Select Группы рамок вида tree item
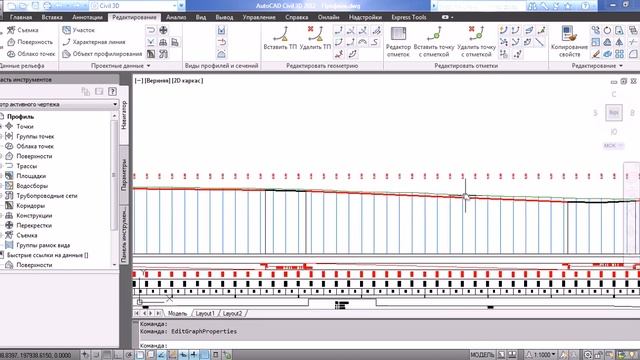The width and height of the screenshot is (640, 360). (43, 245)
